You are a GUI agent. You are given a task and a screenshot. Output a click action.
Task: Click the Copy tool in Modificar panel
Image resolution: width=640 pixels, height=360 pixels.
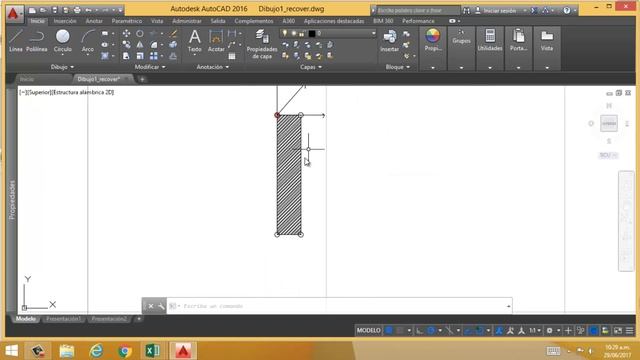pyautogui.click(x=127, y=44)
